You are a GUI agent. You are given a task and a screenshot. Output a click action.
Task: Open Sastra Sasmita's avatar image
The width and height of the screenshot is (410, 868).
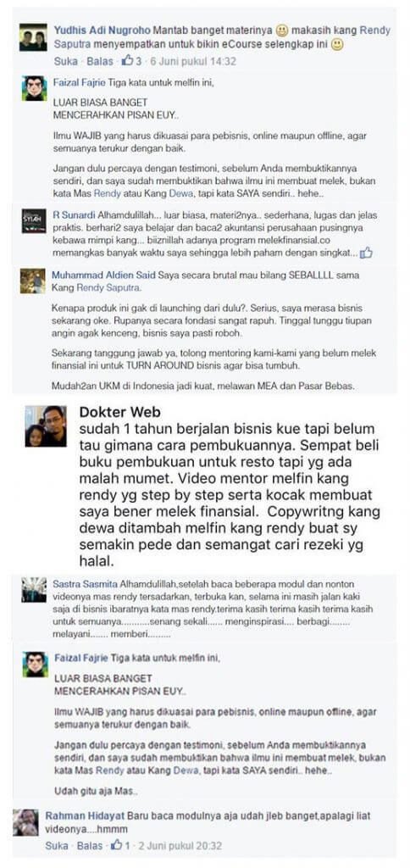(34, 590)
